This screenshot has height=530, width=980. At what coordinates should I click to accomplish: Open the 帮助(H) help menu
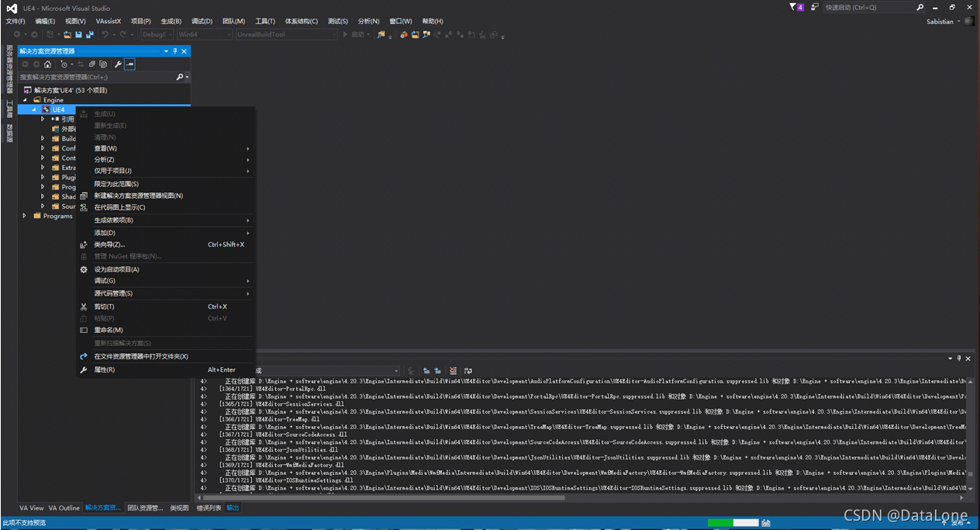[433, 21]
